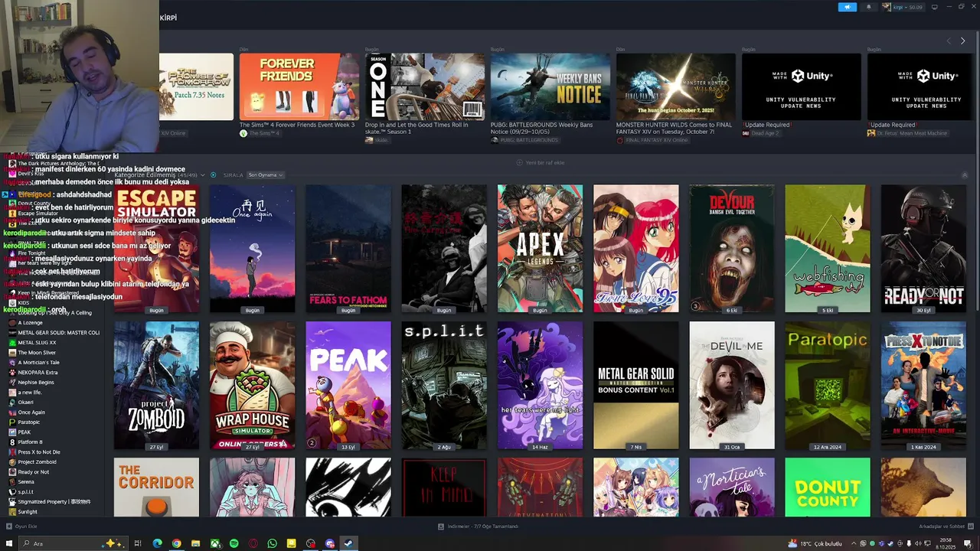The height and width of the screenshot is (551, 980).
Task: Open A Mortician's Tale cover
Action: tap(732, 487)
